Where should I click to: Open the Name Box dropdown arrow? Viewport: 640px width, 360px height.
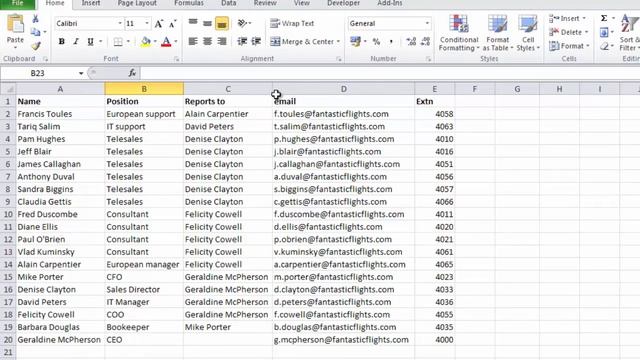81,73
